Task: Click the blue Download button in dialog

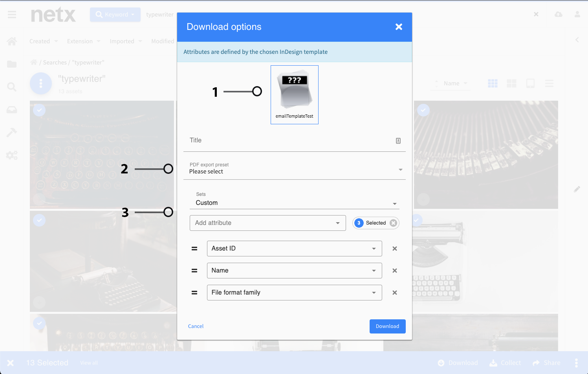Action: tap(388, 326)
